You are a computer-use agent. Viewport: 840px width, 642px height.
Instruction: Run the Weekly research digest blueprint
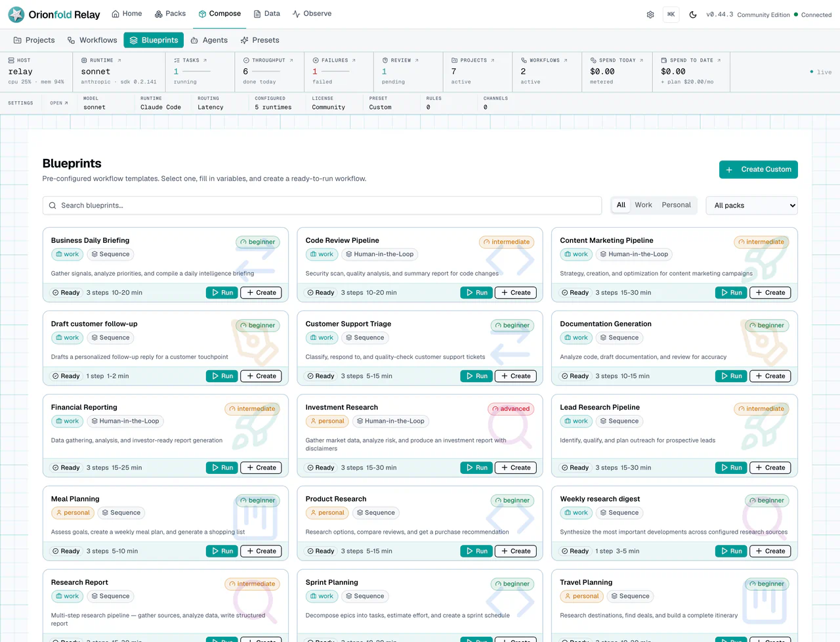(x=731, y=551)
